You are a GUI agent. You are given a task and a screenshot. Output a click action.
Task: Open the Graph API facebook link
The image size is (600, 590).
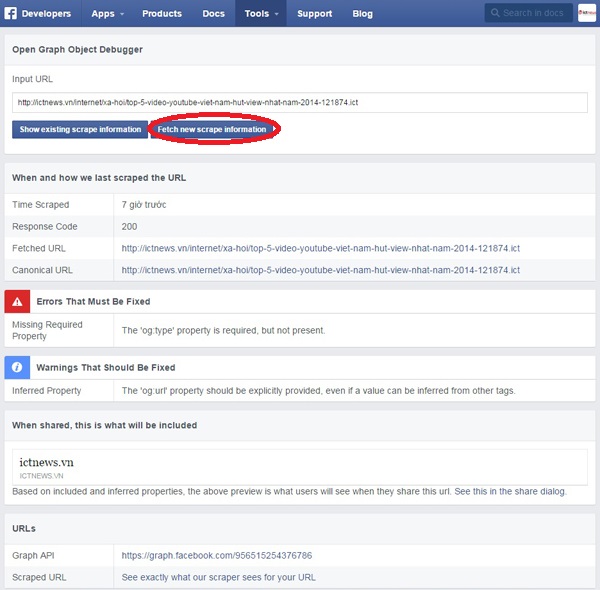point(217,556)
